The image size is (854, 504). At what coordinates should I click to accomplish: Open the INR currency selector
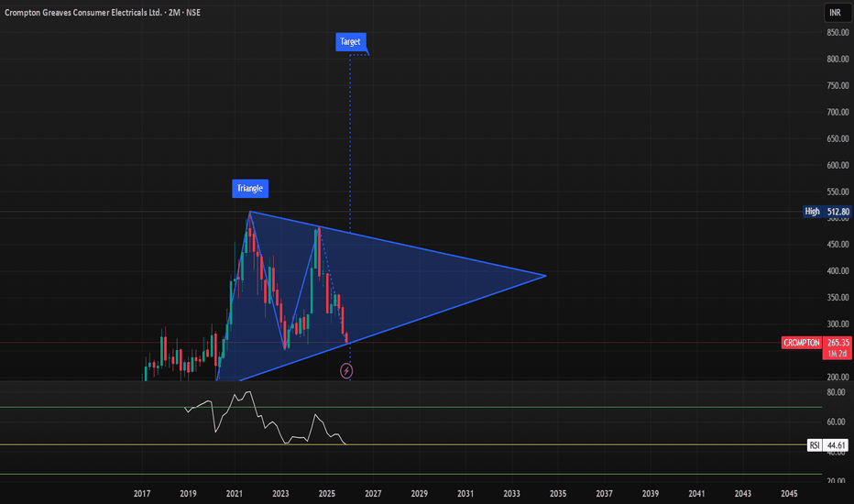tap(836, 12)
